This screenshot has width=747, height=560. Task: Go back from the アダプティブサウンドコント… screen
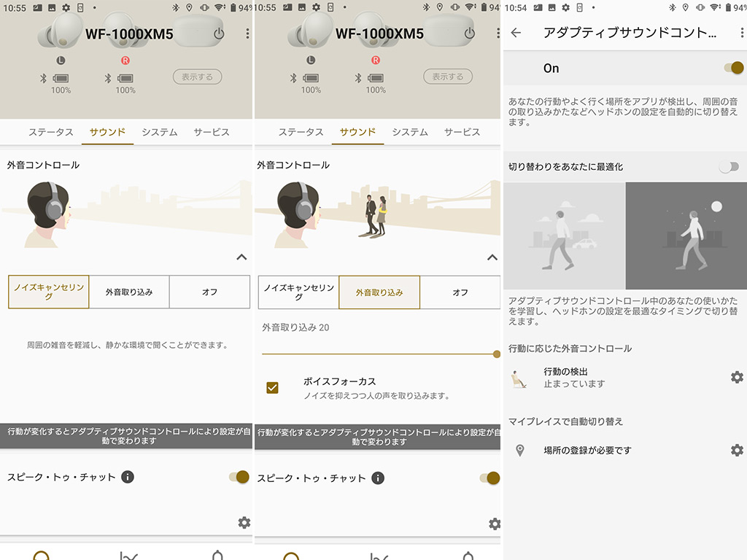point(516,32)
